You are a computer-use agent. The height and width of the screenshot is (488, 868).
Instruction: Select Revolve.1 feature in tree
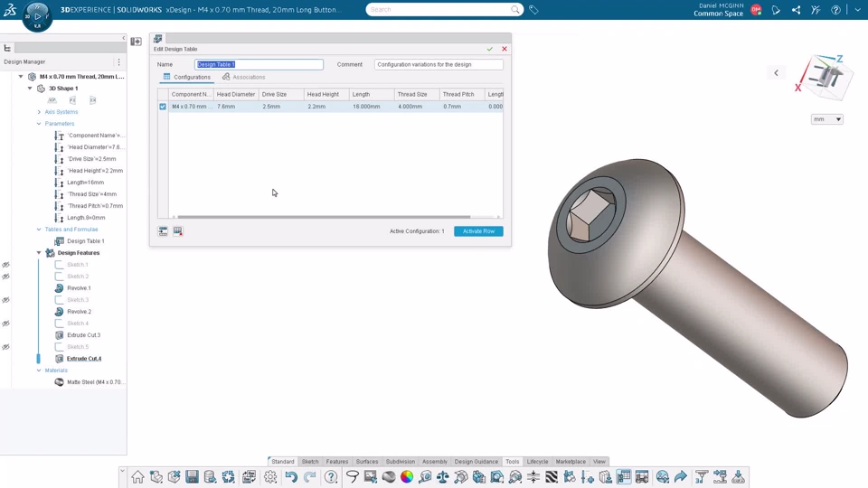(x=79, y=288)
